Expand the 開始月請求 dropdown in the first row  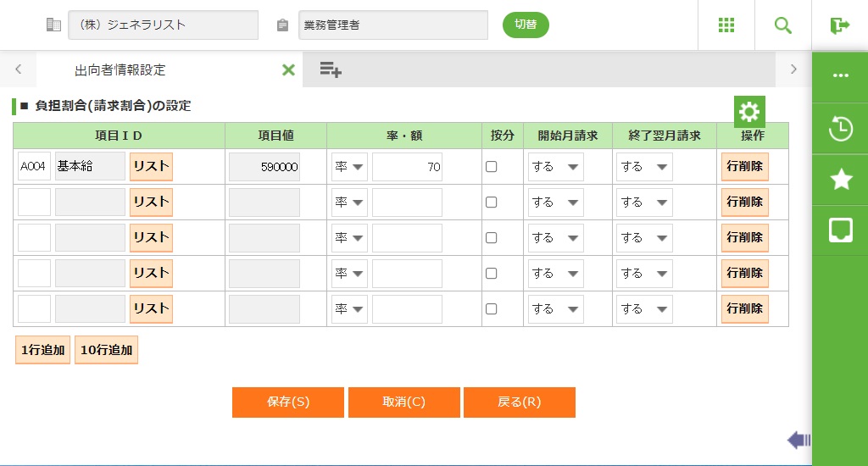click(556, 167)
